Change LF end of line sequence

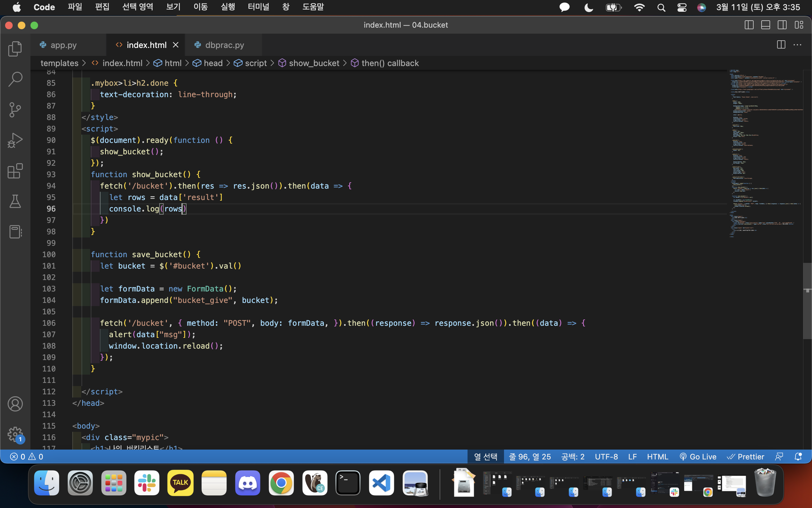(x=632, y=457)
